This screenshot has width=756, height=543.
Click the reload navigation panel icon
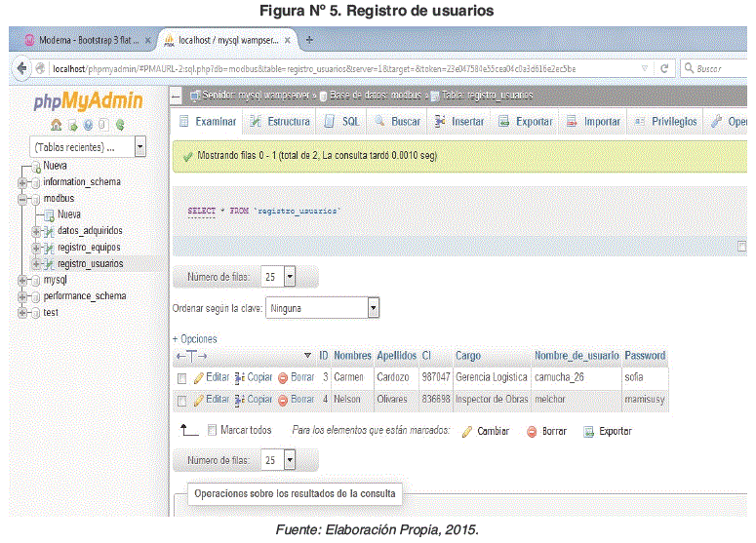click(120, 125)
